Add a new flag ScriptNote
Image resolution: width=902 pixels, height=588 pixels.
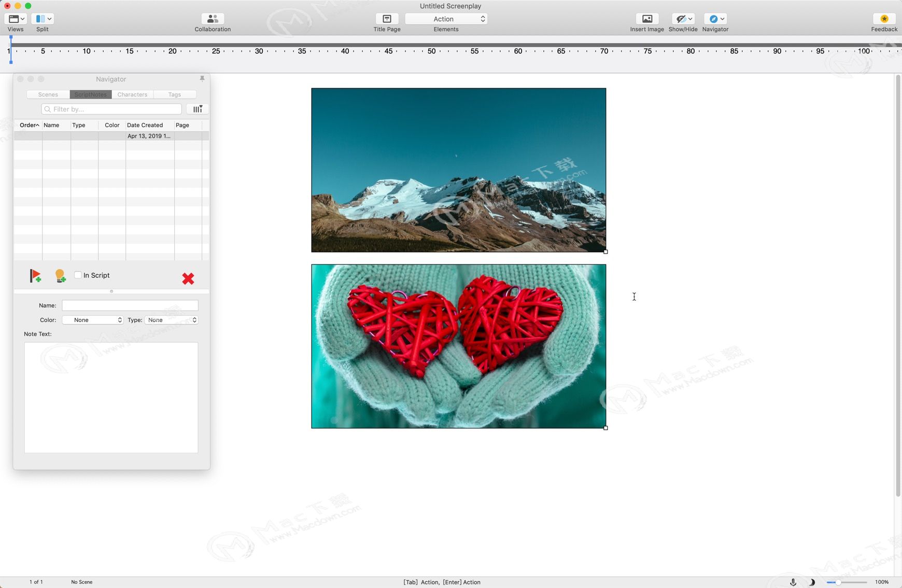coord(35,276)
